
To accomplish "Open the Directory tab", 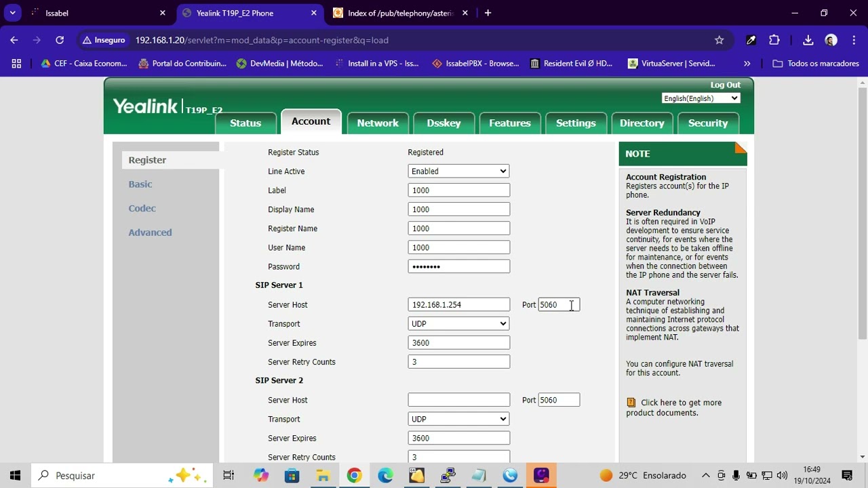I will (x=642, y=123).
